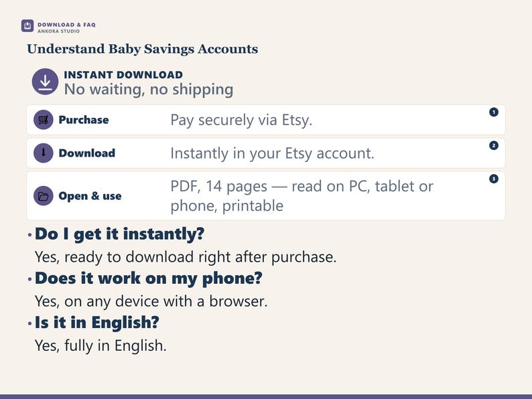Image resolution: width=532 pixels, height=399 pixels.
Task: Click 'Understand Baby Savings Accounts' title
Action: click(143, 49)
